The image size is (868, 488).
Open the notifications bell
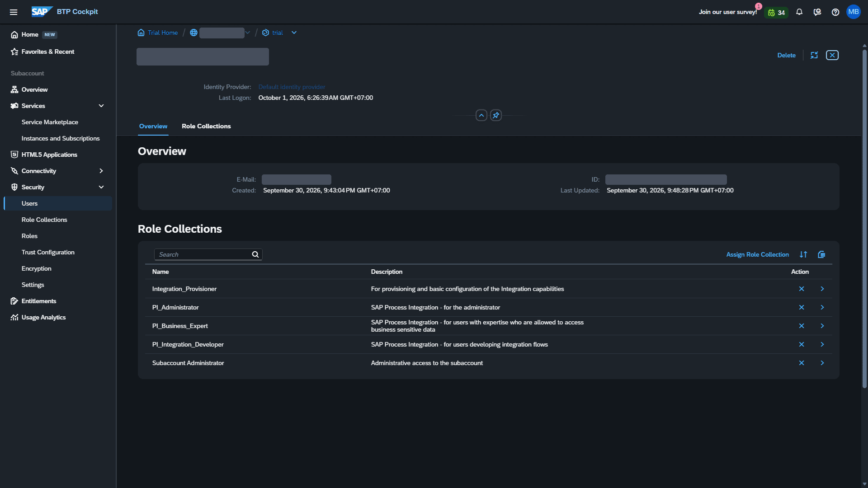click(799, 12)
